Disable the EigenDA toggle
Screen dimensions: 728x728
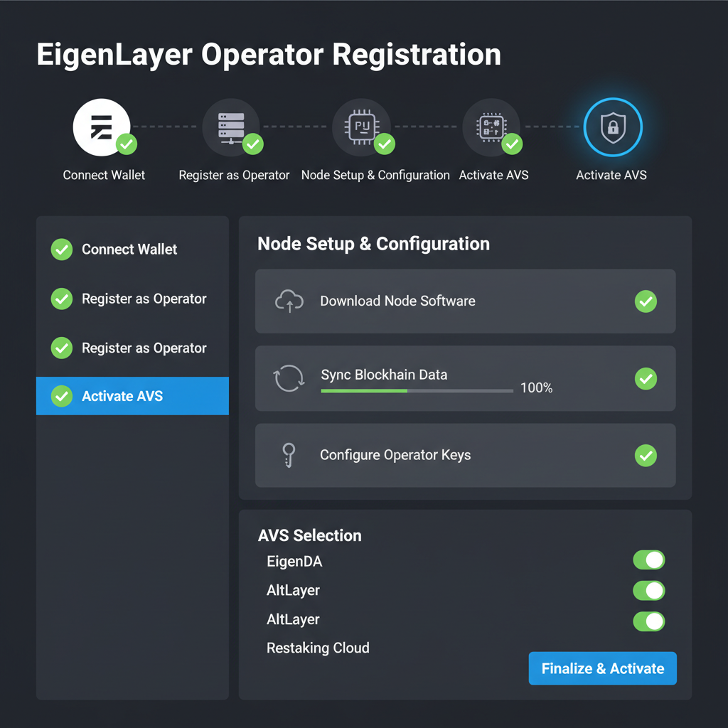click(x=648, y=560)
